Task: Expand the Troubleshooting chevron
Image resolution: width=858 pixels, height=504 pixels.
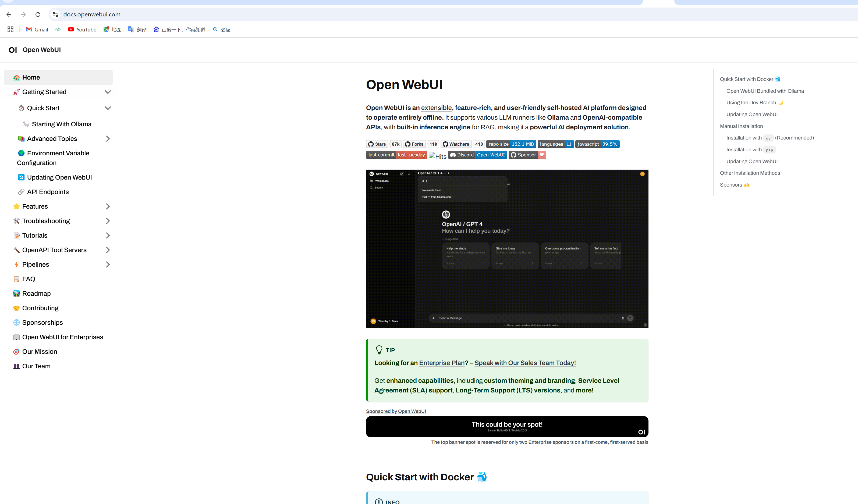Action: [x=108, y=221]
